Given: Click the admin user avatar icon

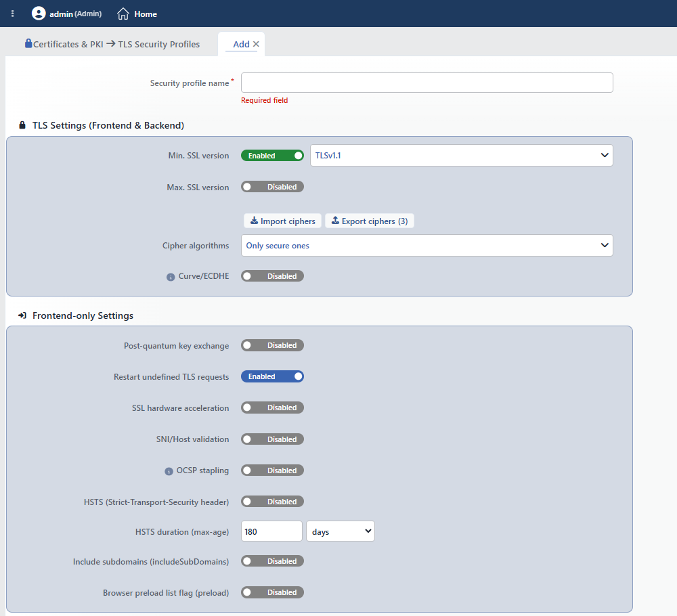Looking at the screenshot, I should 39,14.
